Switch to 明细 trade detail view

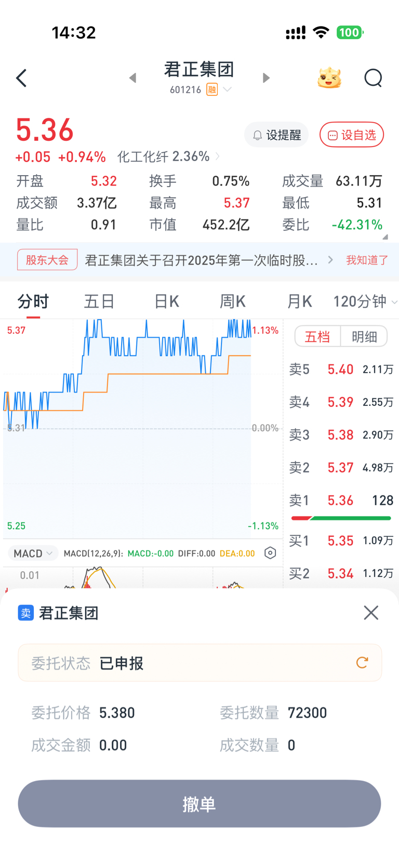coord(364,336)
